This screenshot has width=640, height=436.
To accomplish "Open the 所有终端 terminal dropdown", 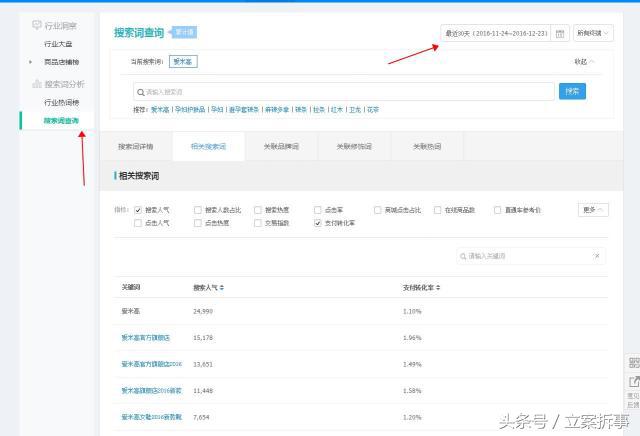I will [x=593, y=33].
